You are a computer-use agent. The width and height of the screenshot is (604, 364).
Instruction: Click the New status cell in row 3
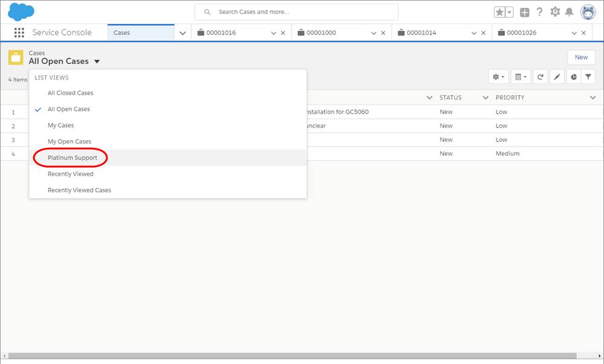(x=446, y=139)
